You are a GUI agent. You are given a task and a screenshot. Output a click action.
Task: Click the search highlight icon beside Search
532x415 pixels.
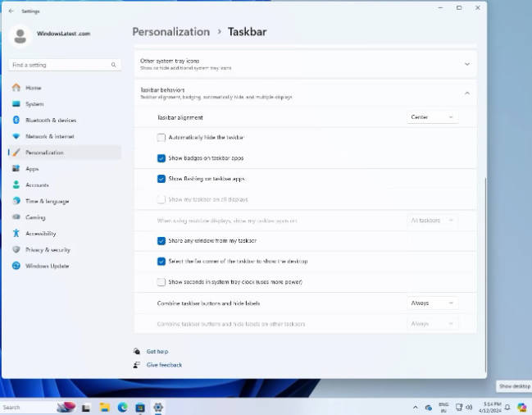(66, 407)
